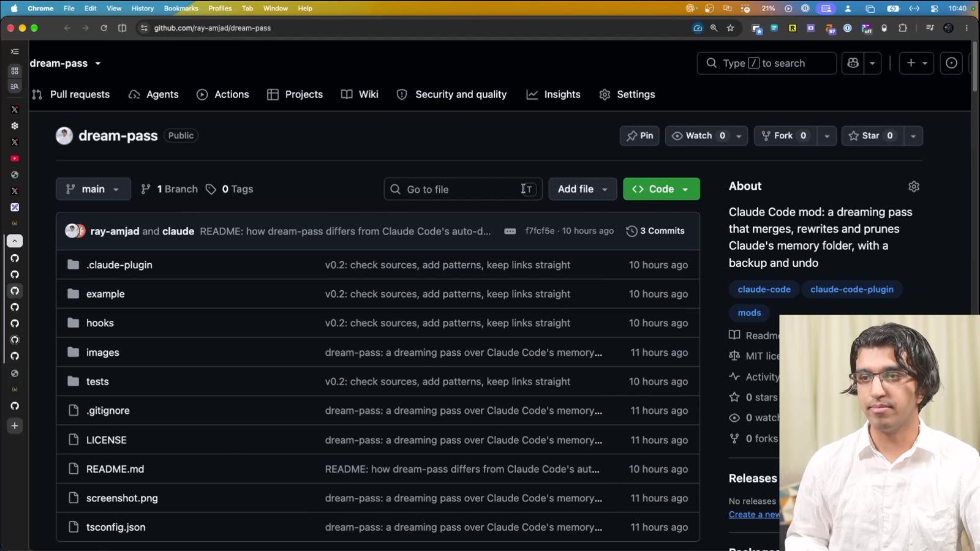Open site information icon in address bar
980x551 pixels.
[x=144, y=28]
